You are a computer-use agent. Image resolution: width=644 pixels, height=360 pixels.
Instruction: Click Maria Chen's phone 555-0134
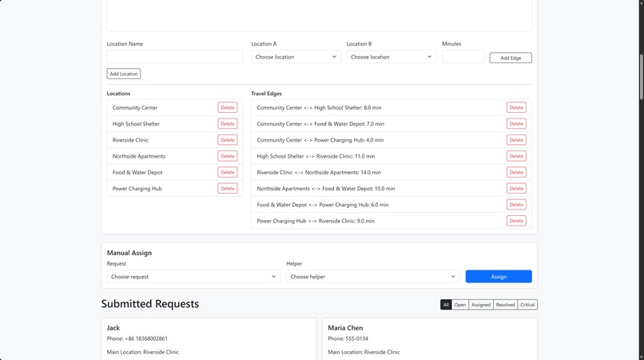click(357, 338)
